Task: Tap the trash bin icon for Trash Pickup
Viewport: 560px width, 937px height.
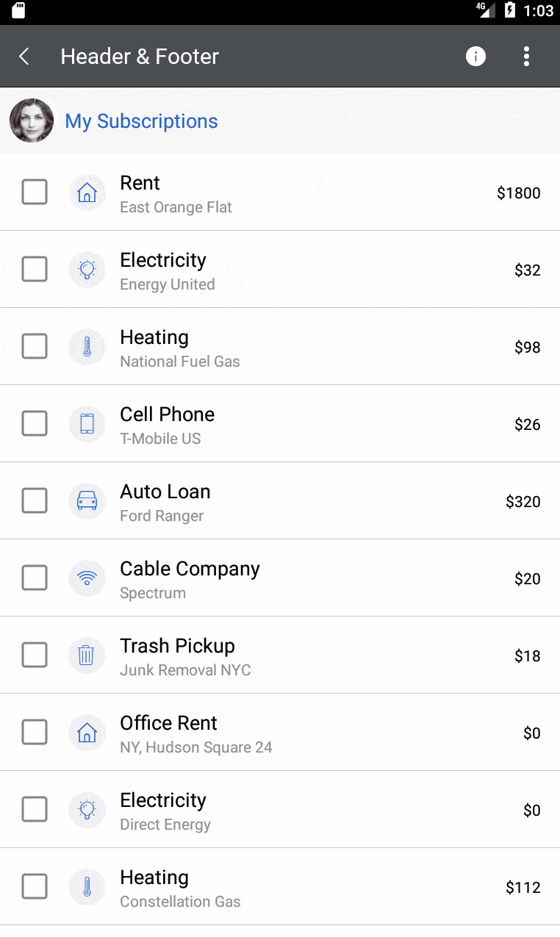Action: 87,656
